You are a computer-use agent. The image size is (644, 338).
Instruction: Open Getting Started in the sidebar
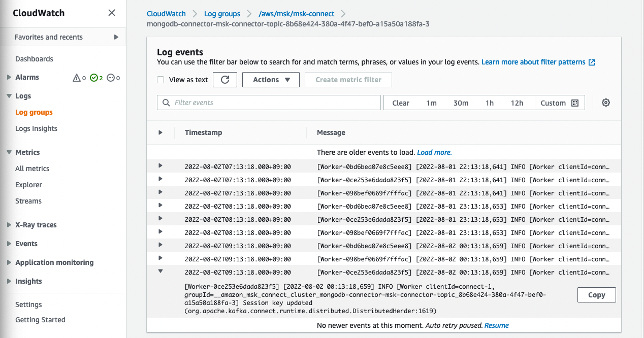coord(40,320)
